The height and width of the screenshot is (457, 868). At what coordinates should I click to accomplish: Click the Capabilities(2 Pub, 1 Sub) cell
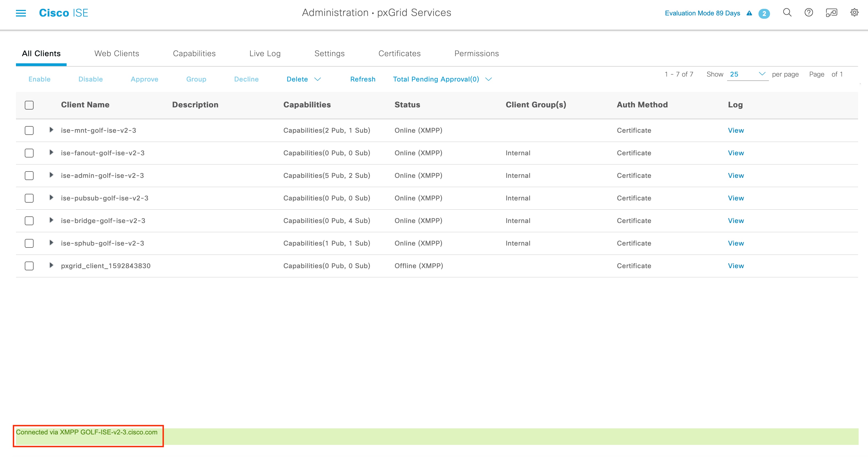[326, 130]
